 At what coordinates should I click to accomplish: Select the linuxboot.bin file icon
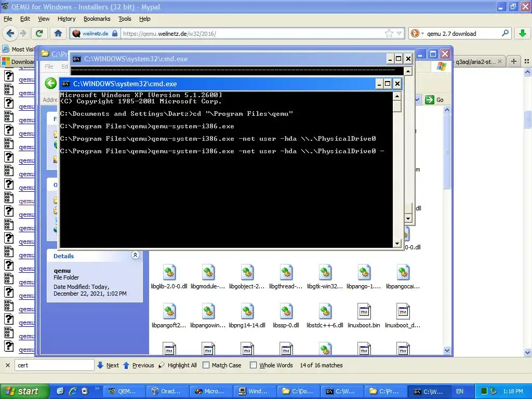(364, 311)
